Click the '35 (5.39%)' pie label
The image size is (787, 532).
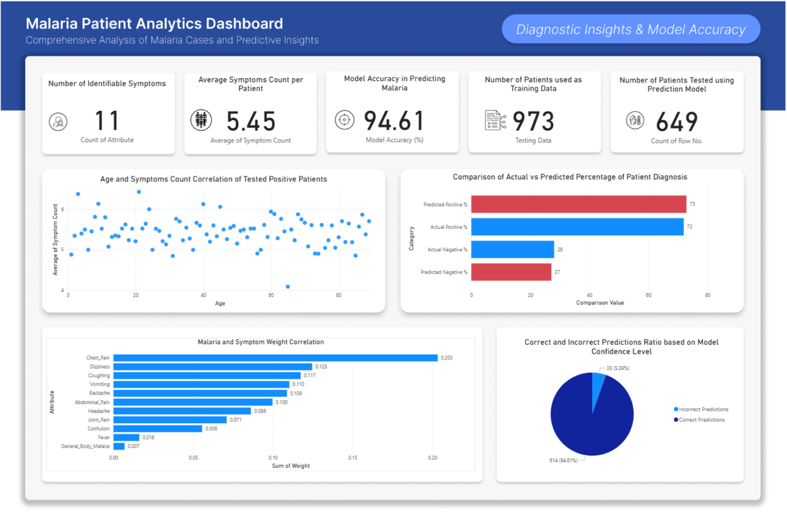617,368
